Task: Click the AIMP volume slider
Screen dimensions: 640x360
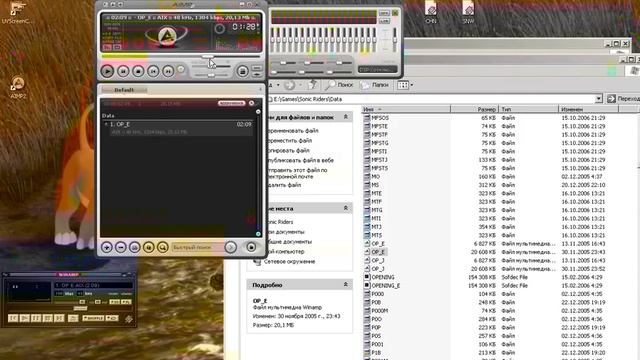Action: point(211,65)
